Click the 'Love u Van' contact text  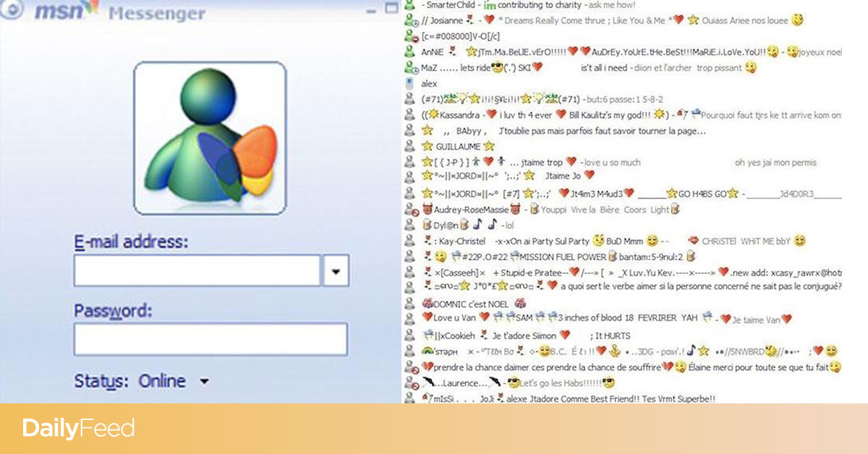[454, 319]
